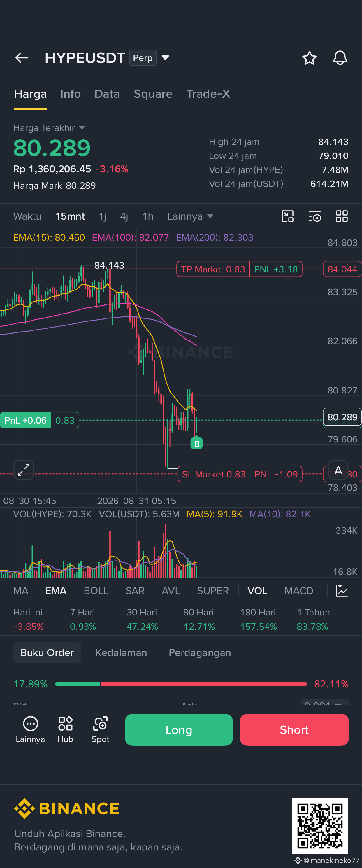Tap EMA(100): 82.077 legend
Screen dimensions: 362x868
(x=130, y=237)
